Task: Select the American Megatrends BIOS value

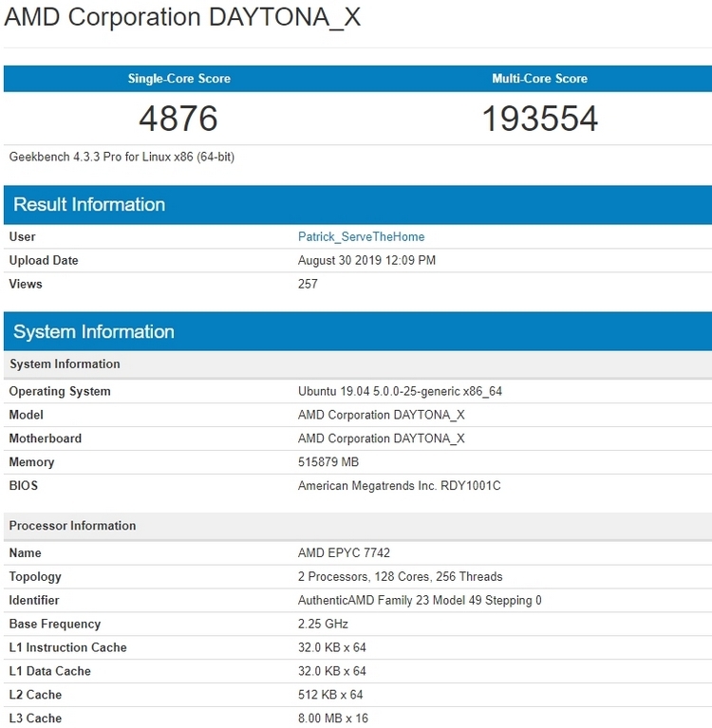Action: pos(399,486)
